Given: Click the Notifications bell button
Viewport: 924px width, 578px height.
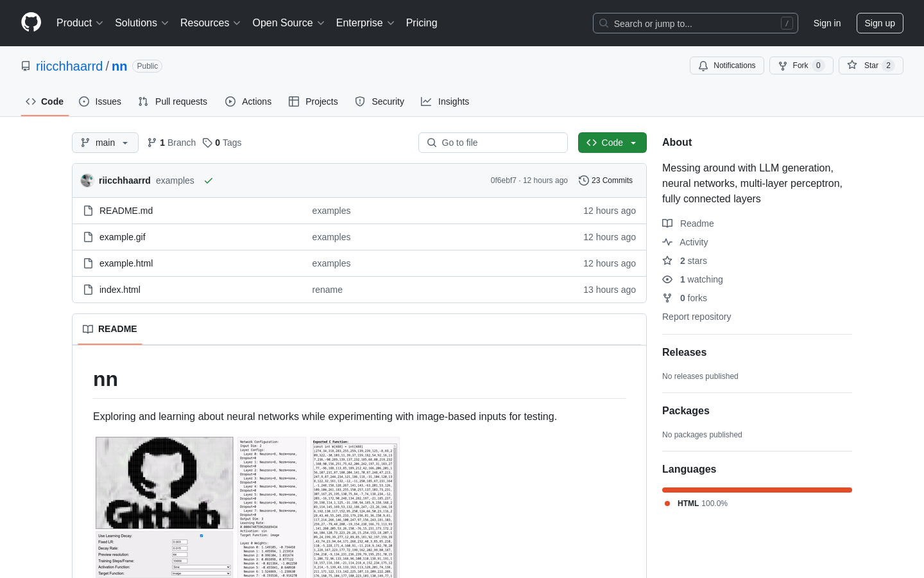Looking at the screenshot, I should pos(727,66).
